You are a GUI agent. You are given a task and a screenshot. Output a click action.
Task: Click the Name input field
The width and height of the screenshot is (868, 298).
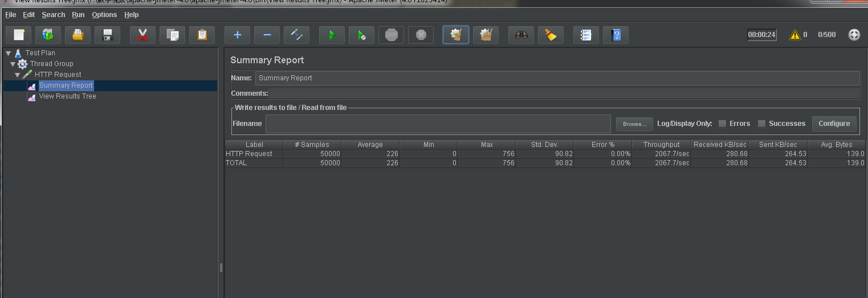[557, 78]
